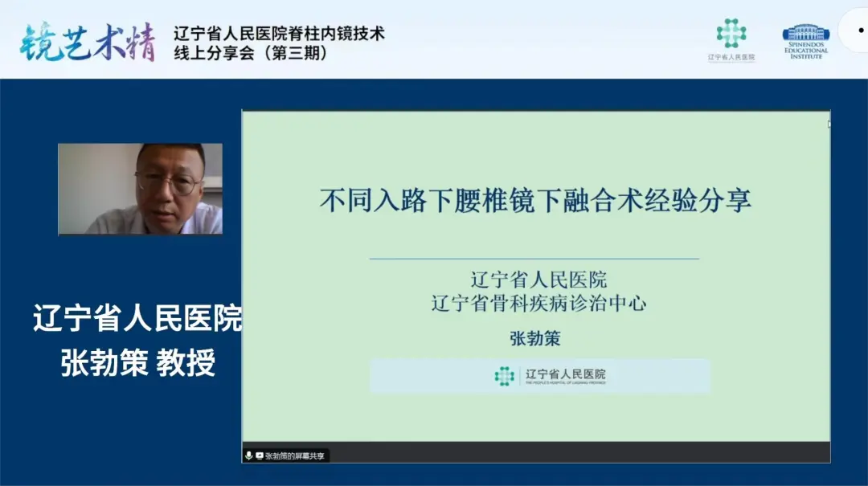Click the slide title 不同入路下腰椎镜下融合术经验分享

click(535, 200)
